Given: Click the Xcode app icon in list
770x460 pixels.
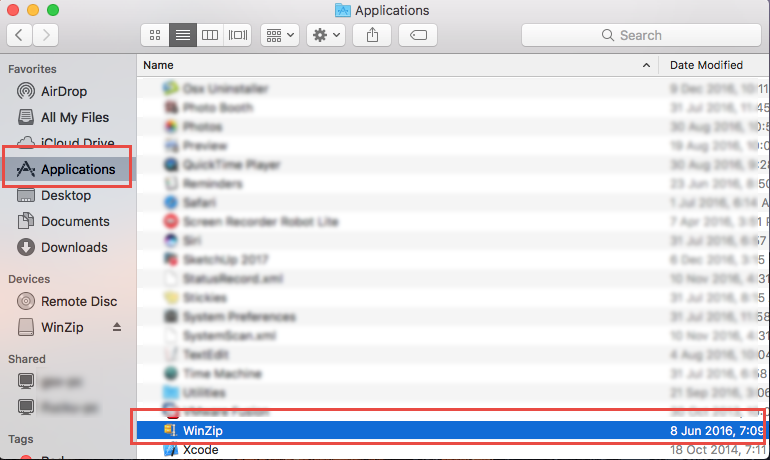Looking at the screenshot, I should [x=170, y=450].
